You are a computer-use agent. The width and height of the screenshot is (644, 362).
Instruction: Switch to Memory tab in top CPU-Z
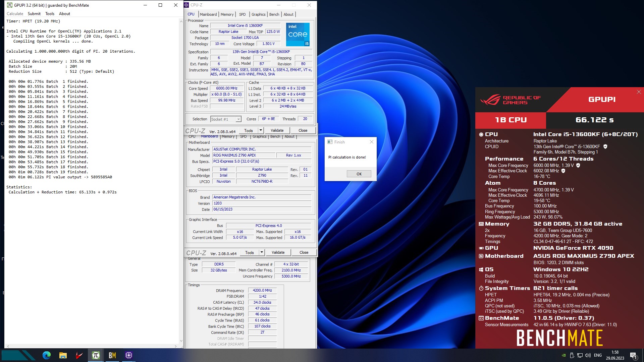(227, 14)
